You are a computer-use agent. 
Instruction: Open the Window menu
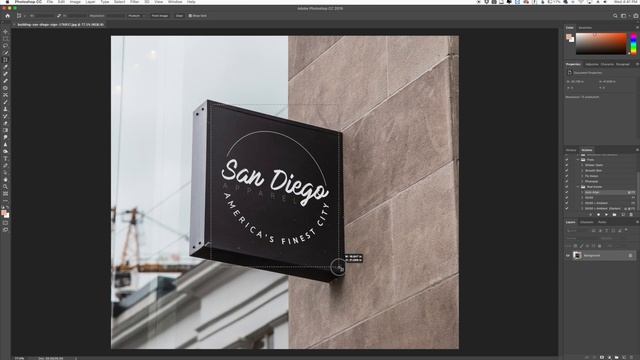click(175, 2)
